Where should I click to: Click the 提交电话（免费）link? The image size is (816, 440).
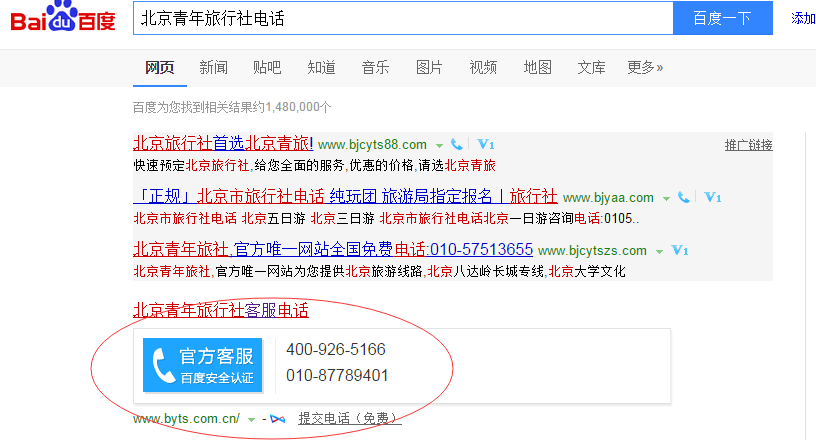click(x=349, y=418)
